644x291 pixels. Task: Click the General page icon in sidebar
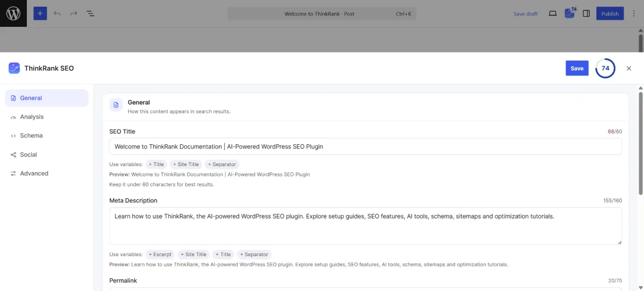tap(13, 98)
